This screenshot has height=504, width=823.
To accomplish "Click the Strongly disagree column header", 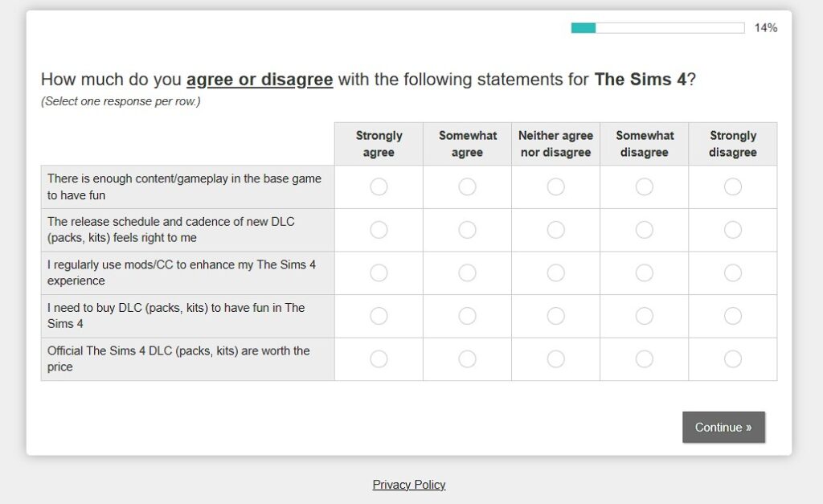I will pos(733,144).
